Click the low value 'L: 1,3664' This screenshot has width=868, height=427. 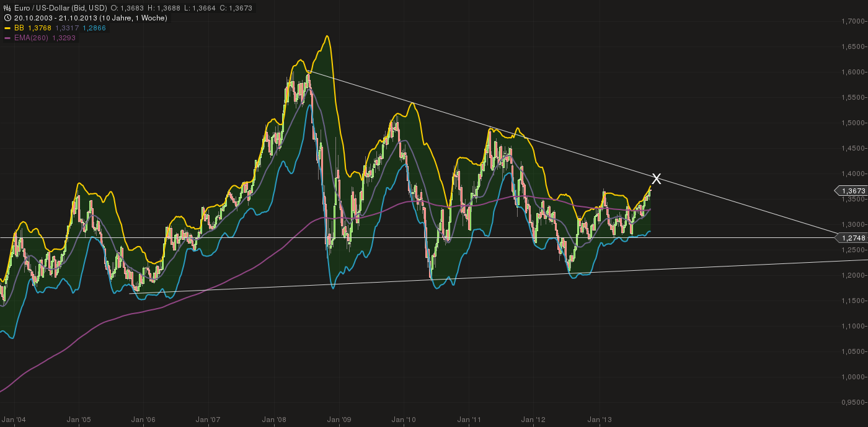200,8
